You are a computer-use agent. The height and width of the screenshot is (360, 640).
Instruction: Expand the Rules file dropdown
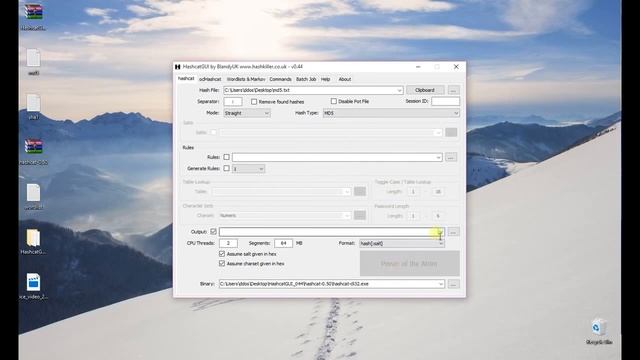[x=438, y=158]
